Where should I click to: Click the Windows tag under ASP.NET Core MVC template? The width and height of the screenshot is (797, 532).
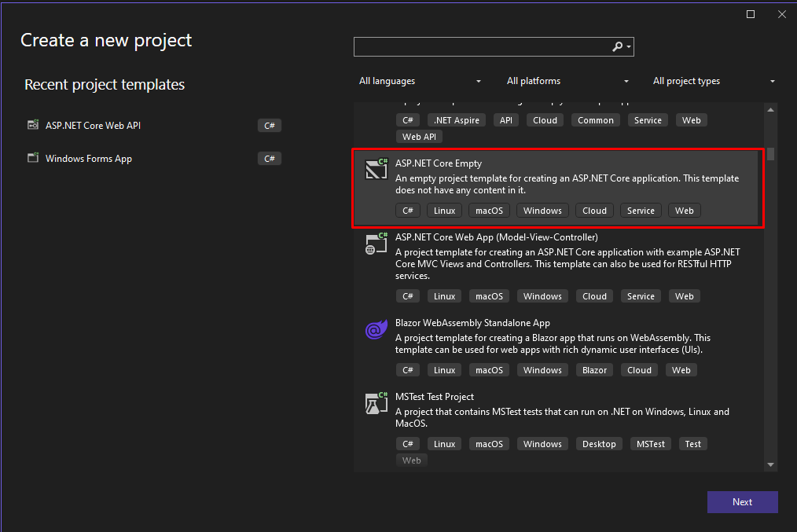(542, 296)
